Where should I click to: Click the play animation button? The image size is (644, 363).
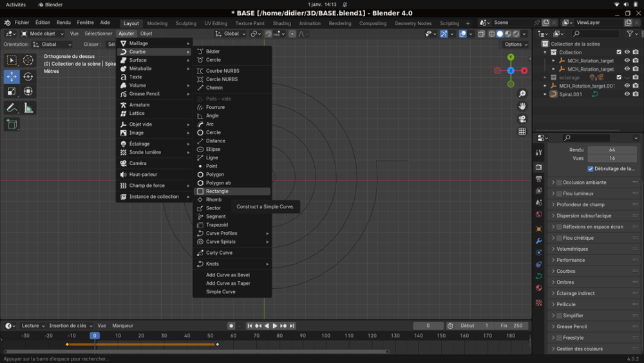[x=275, y=326]
